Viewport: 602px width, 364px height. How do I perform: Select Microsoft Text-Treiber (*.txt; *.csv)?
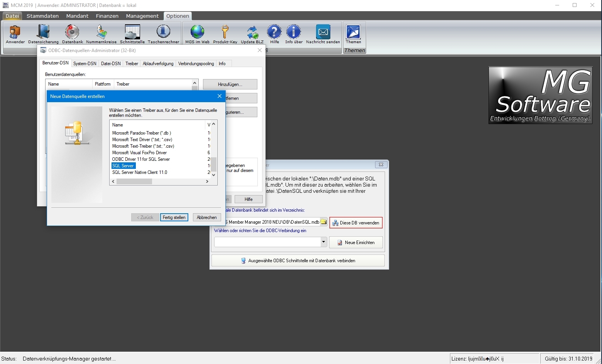click(x=143, y=146)
